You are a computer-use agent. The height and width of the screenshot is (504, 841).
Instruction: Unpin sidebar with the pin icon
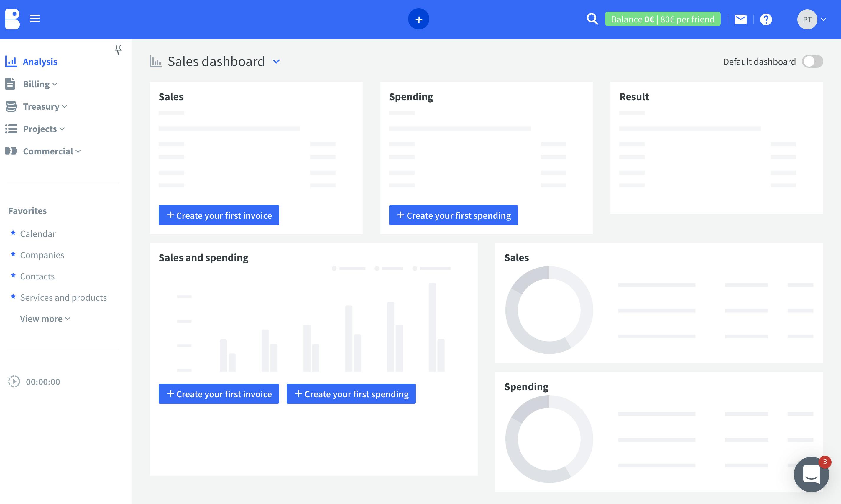118,50
